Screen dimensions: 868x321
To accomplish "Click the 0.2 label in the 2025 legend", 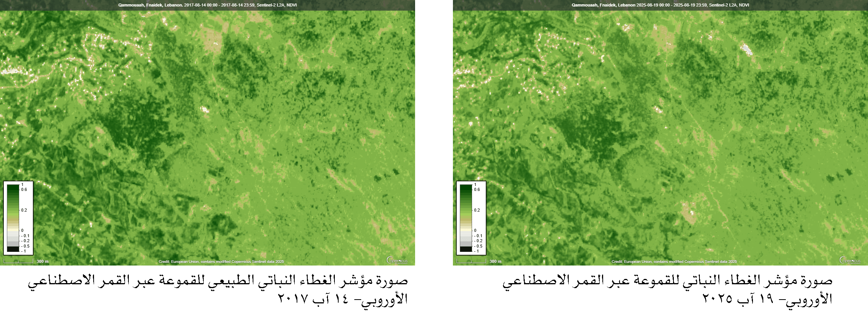I will tap(477, 210).
